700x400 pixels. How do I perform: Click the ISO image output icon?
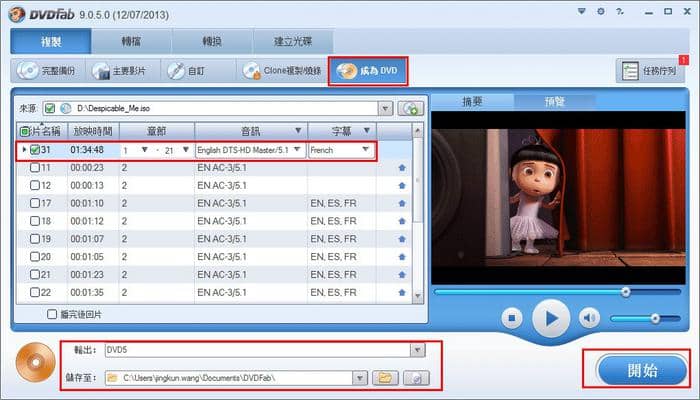416,378
